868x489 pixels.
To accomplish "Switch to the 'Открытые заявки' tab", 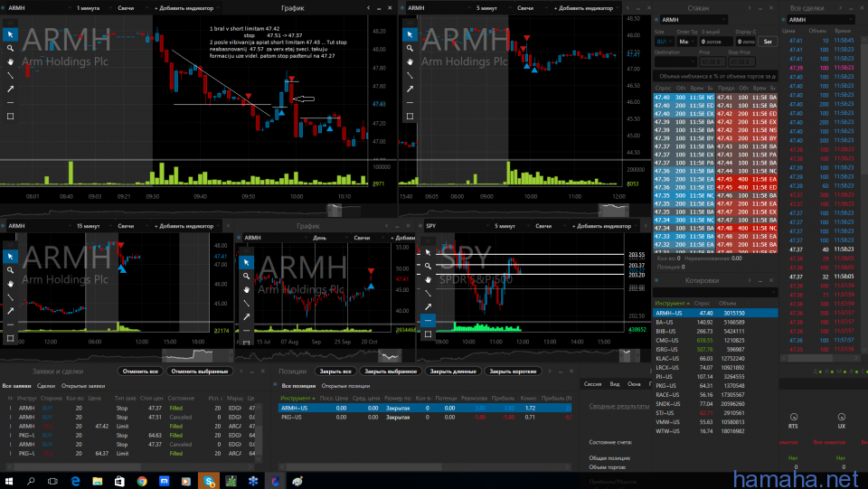I will [x=83, y=386].
